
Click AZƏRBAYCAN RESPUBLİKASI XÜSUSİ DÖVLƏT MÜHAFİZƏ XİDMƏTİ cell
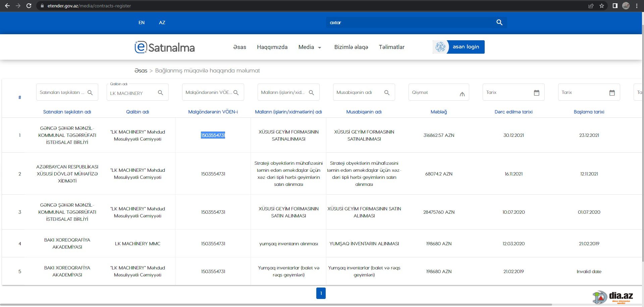tap(67, 174)
